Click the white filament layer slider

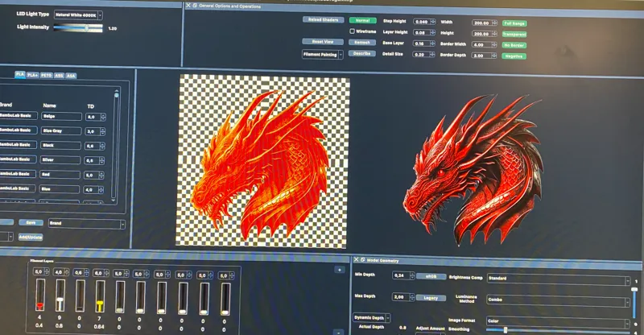60,295
